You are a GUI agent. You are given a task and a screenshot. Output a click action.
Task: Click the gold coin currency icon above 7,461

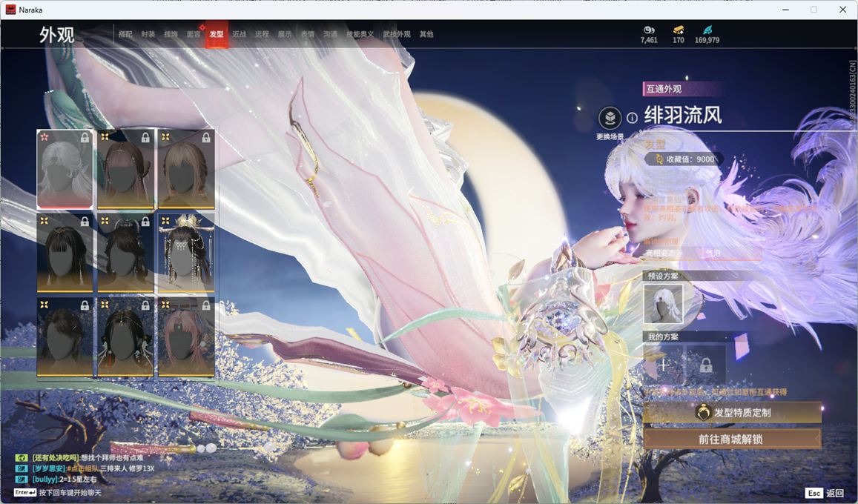649,30
